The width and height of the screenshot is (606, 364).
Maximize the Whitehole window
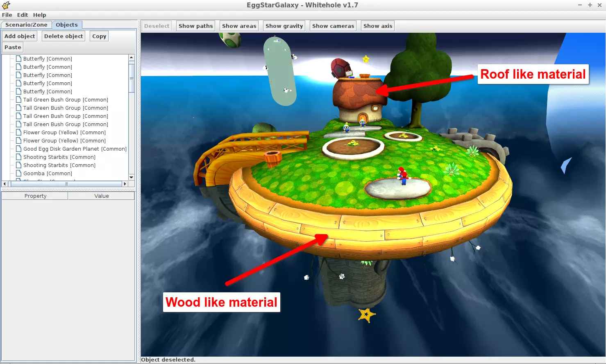tap(590, 5)
